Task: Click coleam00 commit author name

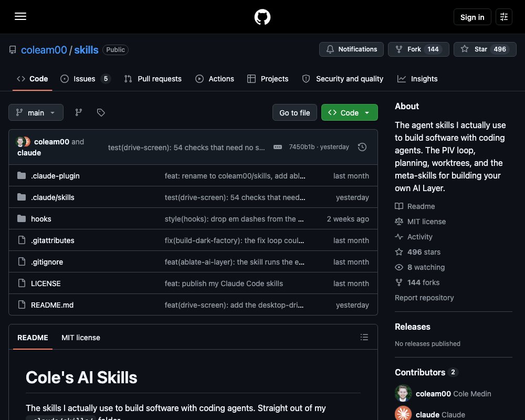Action: tap(51, 142)
